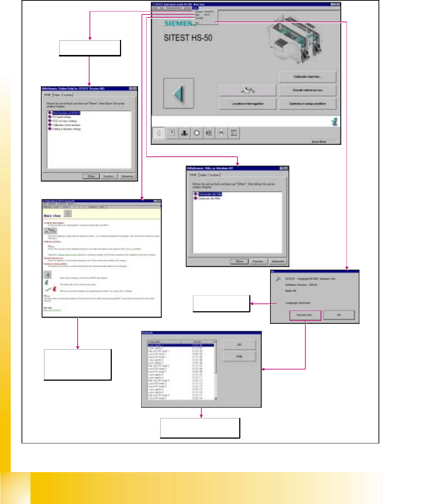Click the teal info figure in help page

point(46,283)
